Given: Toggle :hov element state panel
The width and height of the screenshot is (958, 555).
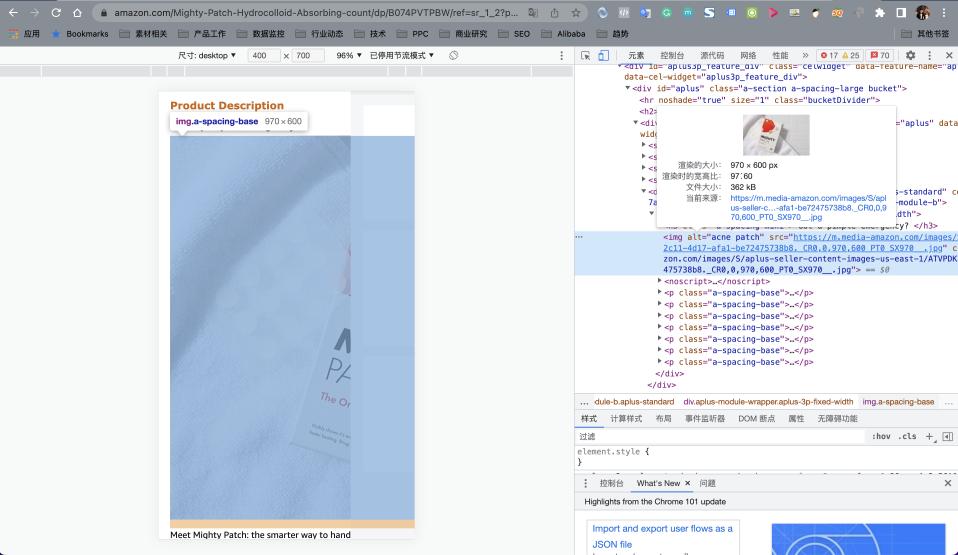Looking at the screenshot, I should tap(881, 436).
